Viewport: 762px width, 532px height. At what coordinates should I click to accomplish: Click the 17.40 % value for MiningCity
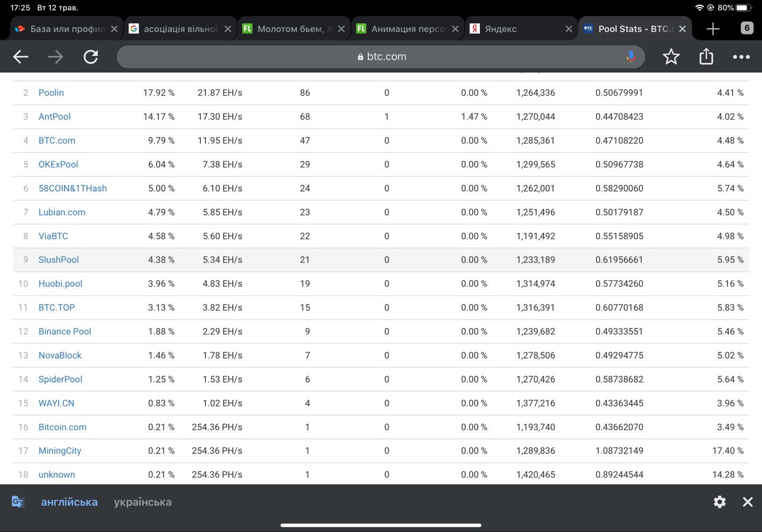(728, 450)
